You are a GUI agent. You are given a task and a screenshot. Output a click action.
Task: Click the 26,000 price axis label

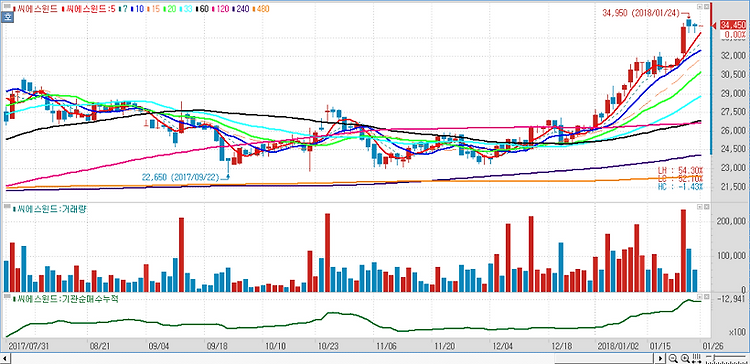(732, 131)
